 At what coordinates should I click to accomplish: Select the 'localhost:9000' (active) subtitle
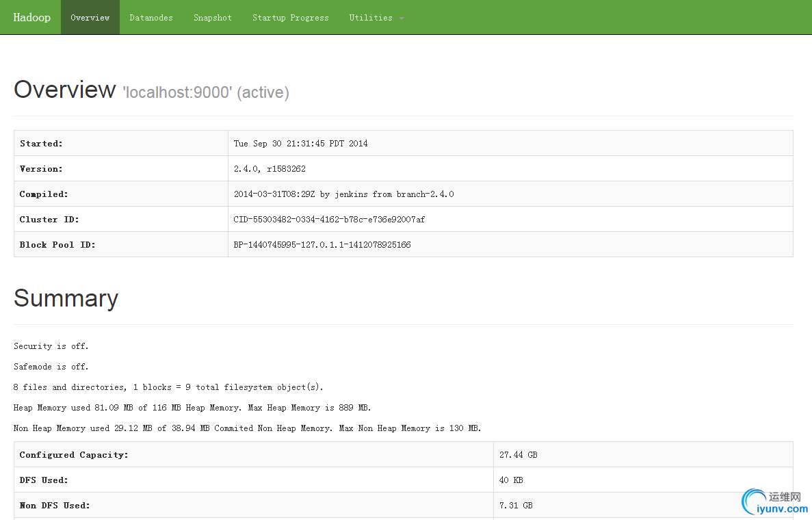click(206, 92)
